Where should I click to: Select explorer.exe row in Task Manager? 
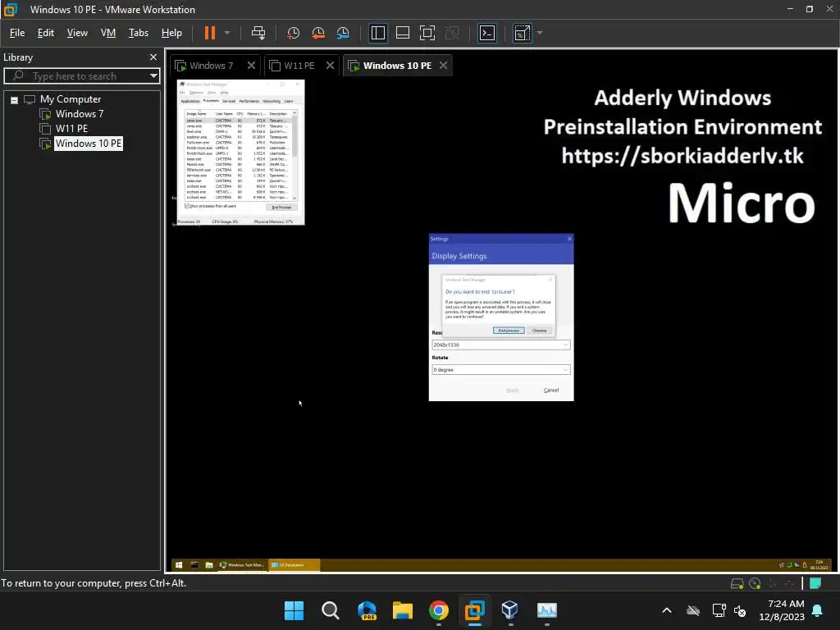(239, 137)
